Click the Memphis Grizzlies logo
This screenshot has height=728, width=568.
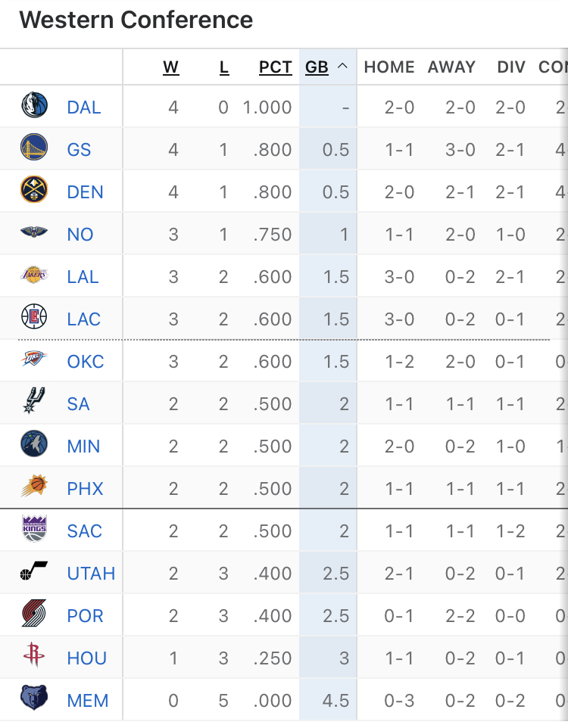pos(34,700)
